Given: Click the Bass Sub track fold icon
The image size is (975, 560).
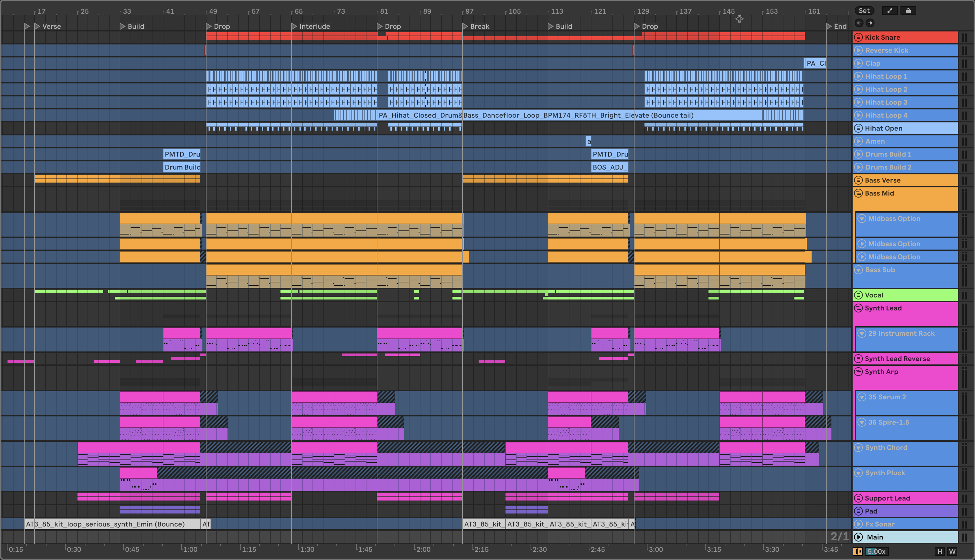Looking at the screenshot, I should coord(858,270).
